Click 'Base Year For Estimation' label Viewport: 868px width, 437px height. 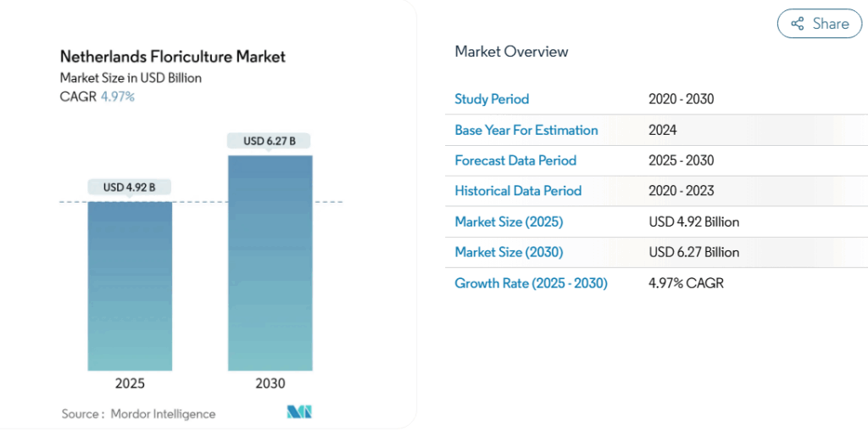click(526, 130)
